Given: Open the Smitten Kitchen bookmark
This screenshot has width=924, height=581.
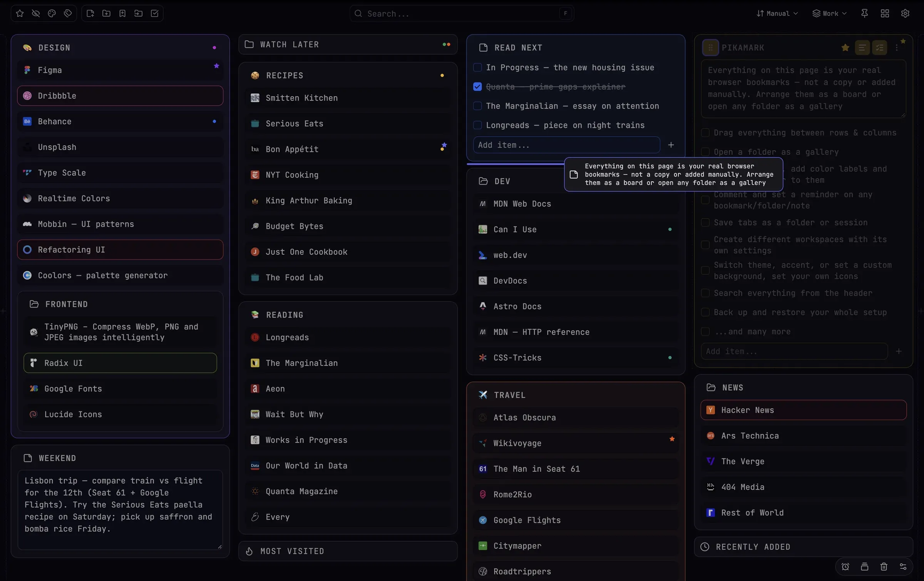Looking at the screenshot, I should (x=348, y=98).
